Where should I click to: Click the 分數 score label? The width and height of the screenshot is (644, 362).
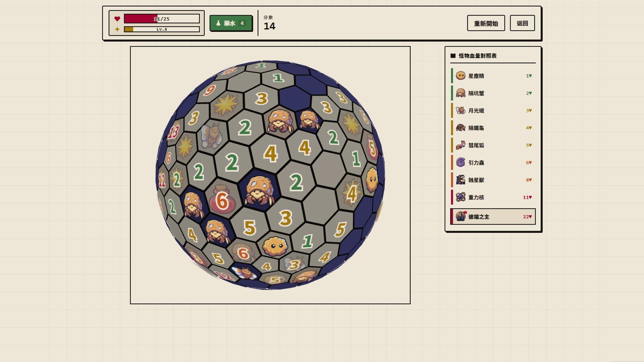(268, 17)
